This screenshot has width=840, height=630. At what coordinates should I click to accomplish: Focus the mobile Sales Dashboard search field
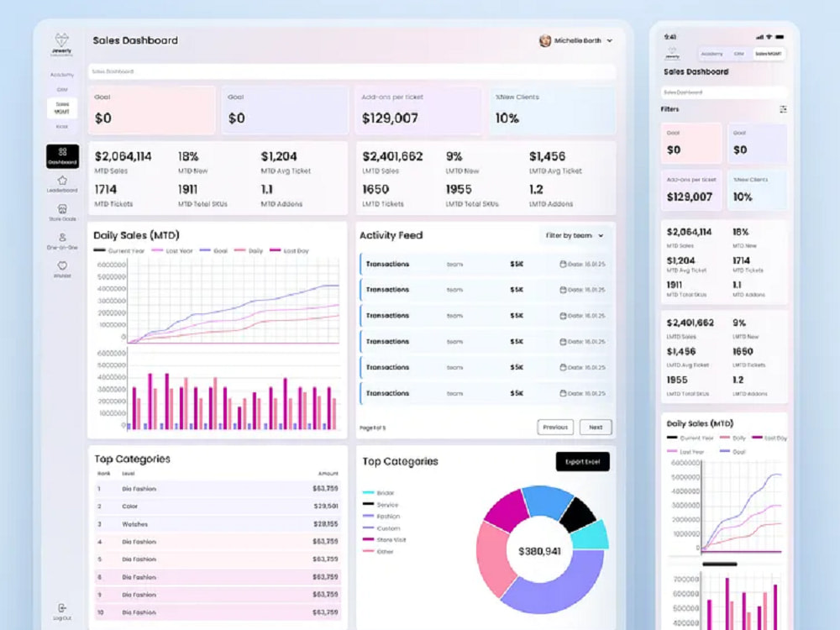tap(724, 92)
